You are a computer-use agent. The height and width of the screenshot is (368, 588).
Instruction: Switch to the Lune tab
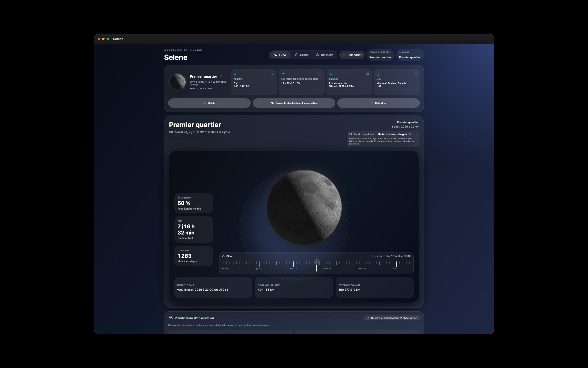click(280, 55)
